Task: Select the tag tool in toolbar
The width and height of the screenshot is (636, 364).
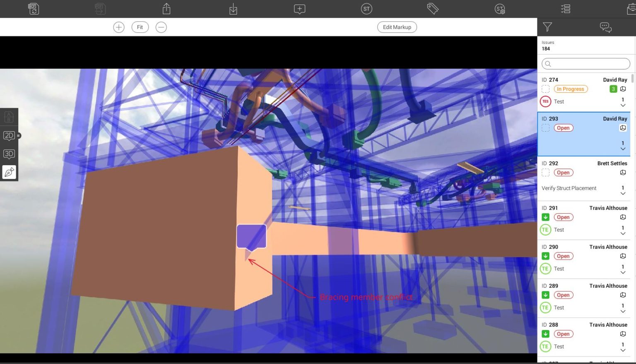Action: 433,9
